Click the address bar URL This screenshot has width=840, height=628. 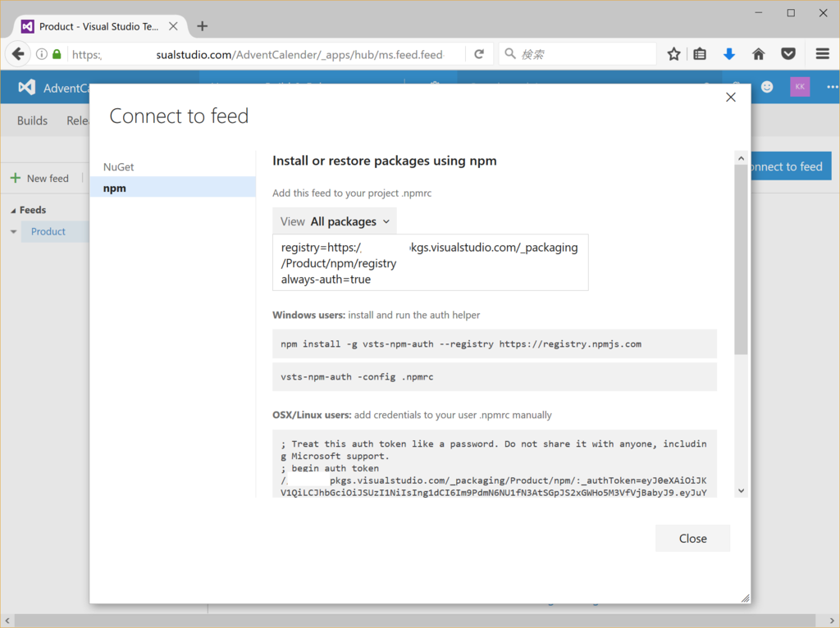point(257,55)
